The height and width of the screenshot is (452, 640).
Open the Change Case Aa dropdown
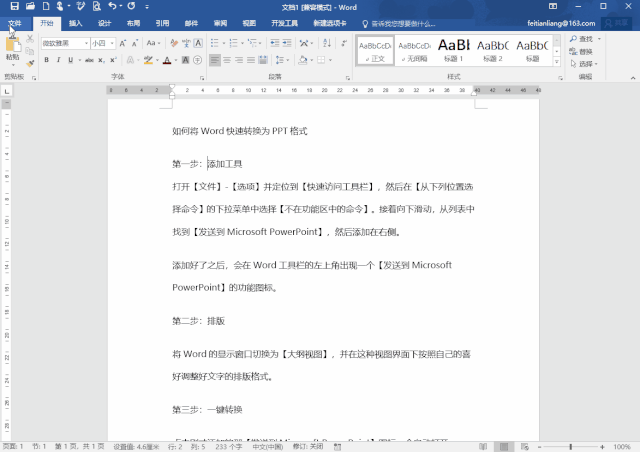(x=153, y=43)
